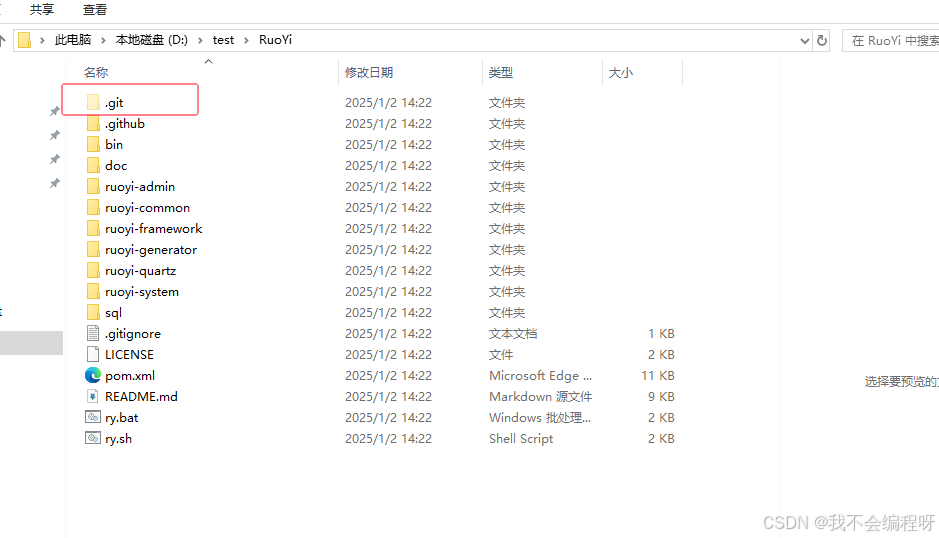939x538 pixels.
Task: Open the .github folder icon
Action: (93, 123)
